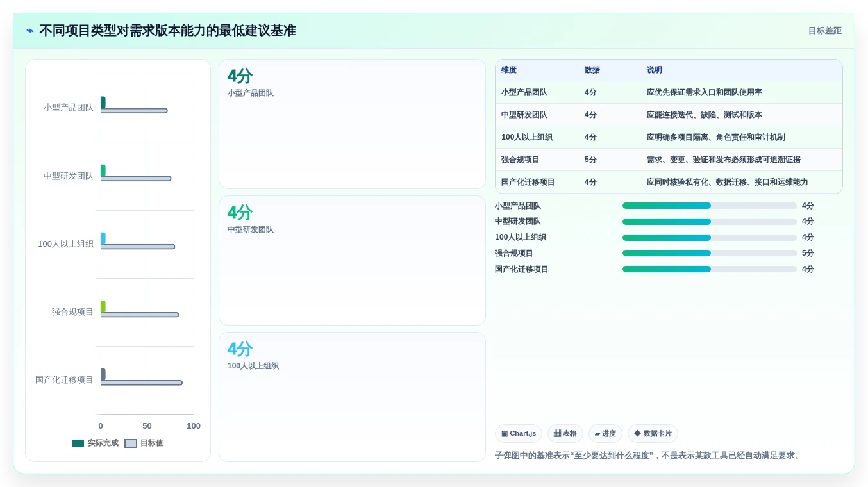Select the 中型研发团队 4分 data card

pos(352,260)
